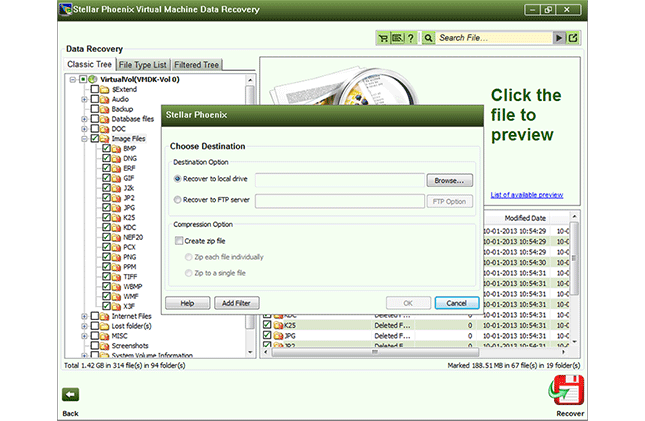Screen dimensions: 645x421
Task: Select Recover to FTP server option
Action: click(x=177, y=200)
